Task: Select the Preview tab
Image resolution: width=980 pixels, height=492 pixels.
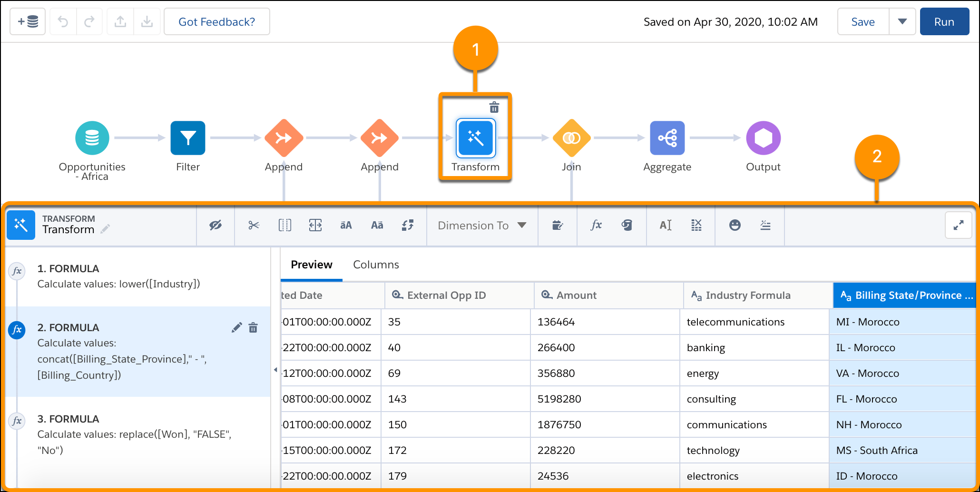Action: pyautogui.click(x=311, y=265)
